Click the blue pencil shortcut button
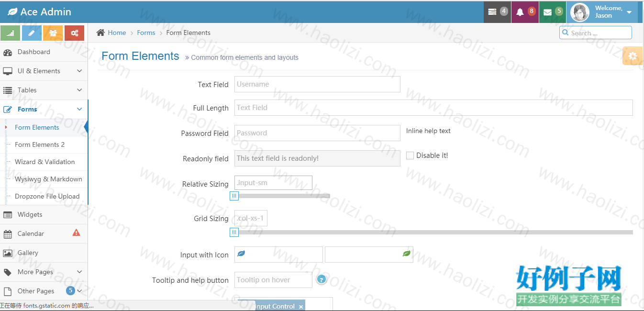 [32, 33]
